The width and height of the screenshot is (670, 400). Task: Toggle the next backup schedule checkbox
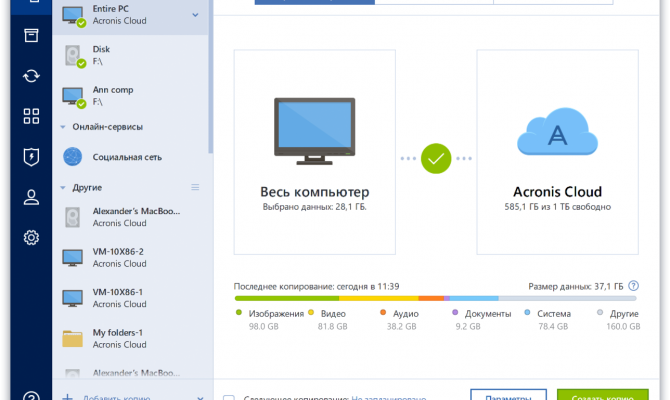coord(229,397)
